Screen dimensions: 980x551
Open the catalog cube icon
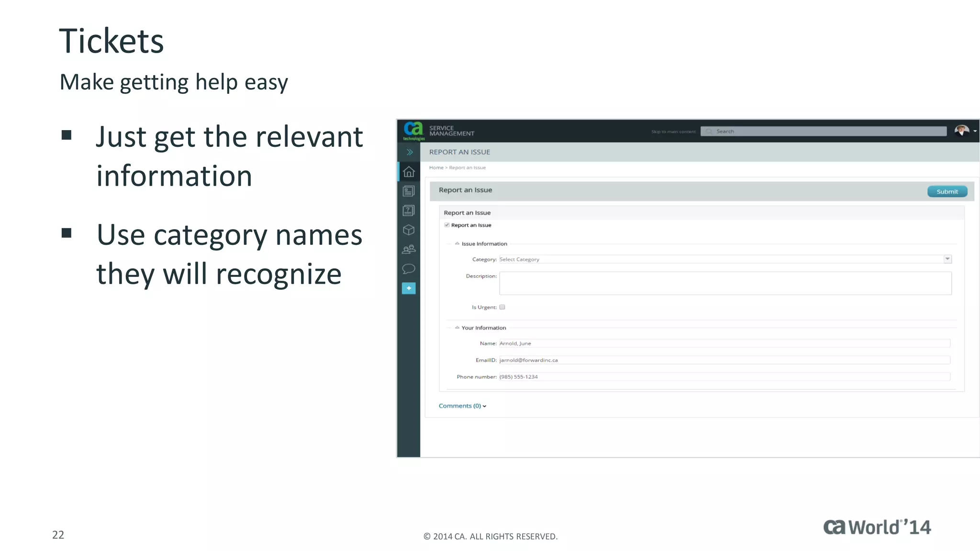pyautogui.click(x=409, y=230)
